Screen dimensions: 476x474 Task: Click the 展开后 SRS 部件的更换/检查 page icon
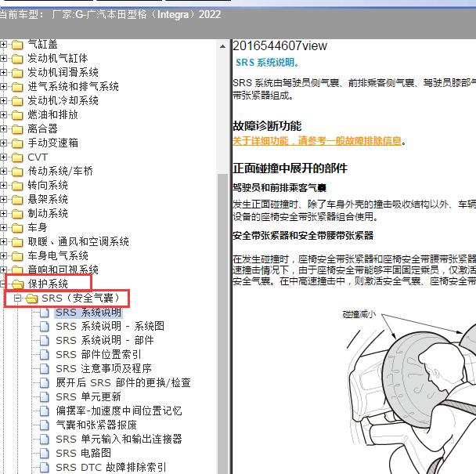click(x=45, y=383)
